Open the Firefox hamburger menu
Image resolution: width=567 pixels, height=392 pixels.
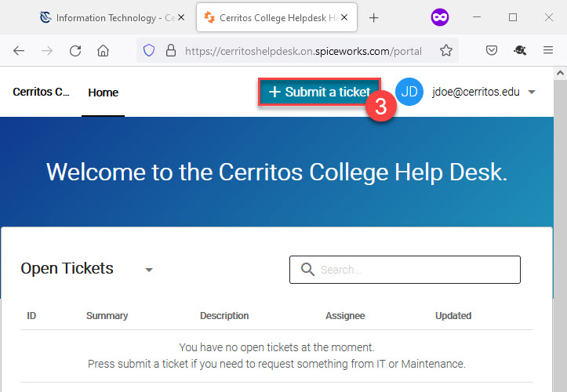point(548,50)
